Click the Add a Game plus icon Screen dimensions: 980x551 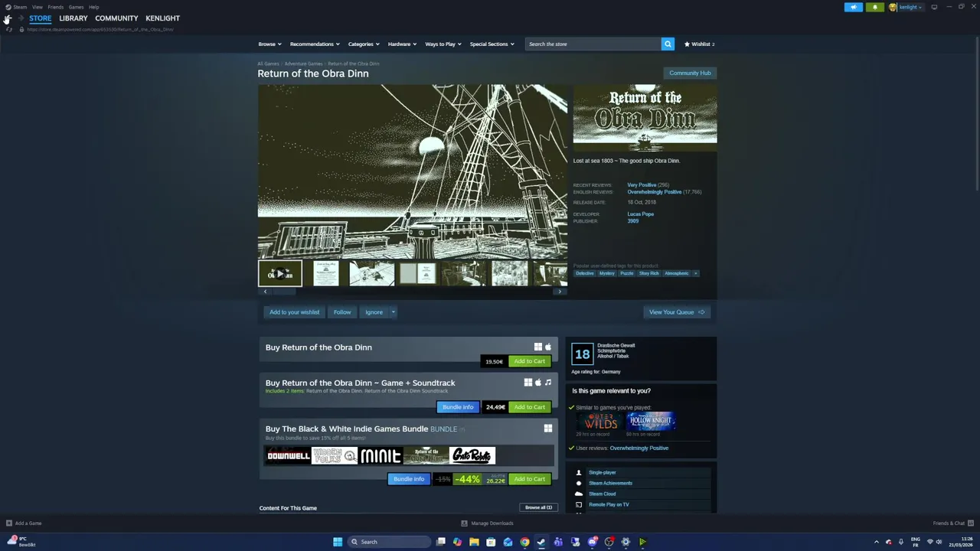click(x=9, y=523)
